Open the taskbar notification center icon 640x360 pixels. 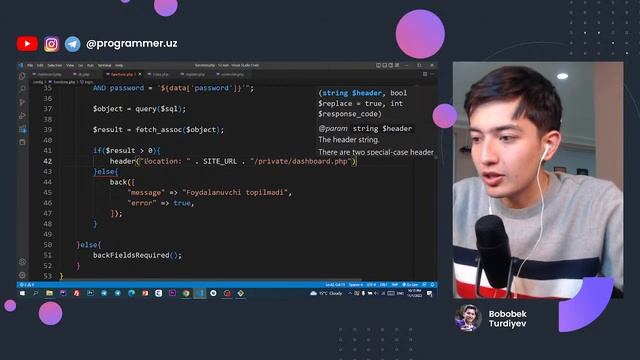pyautogui.click(x=429, y=293)
